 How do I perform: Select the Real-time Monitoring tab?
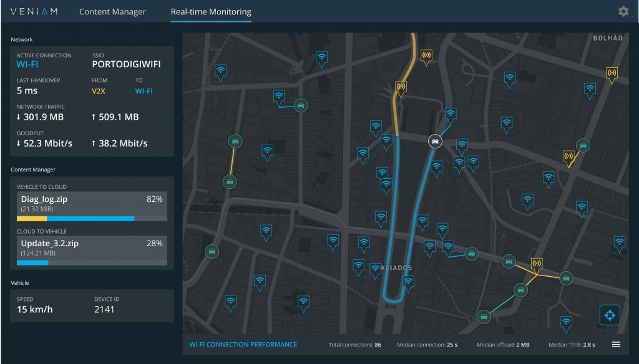(x=211, y=12)
